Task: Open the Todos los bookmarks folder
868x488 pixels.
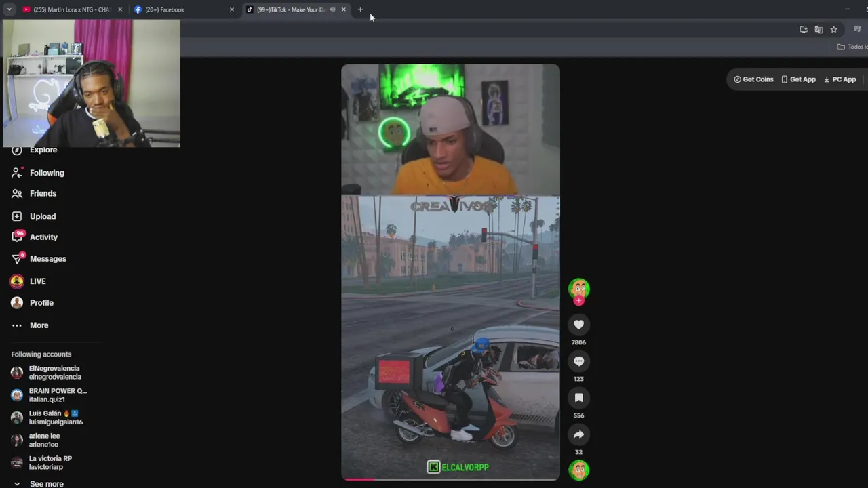Action: (852, 47)
